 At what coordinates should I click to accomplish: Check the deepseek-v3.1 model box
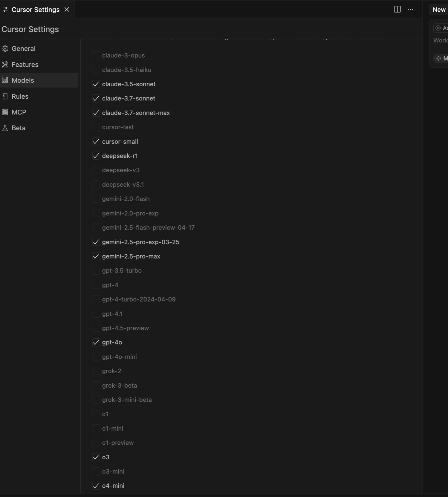click(96, 184)
